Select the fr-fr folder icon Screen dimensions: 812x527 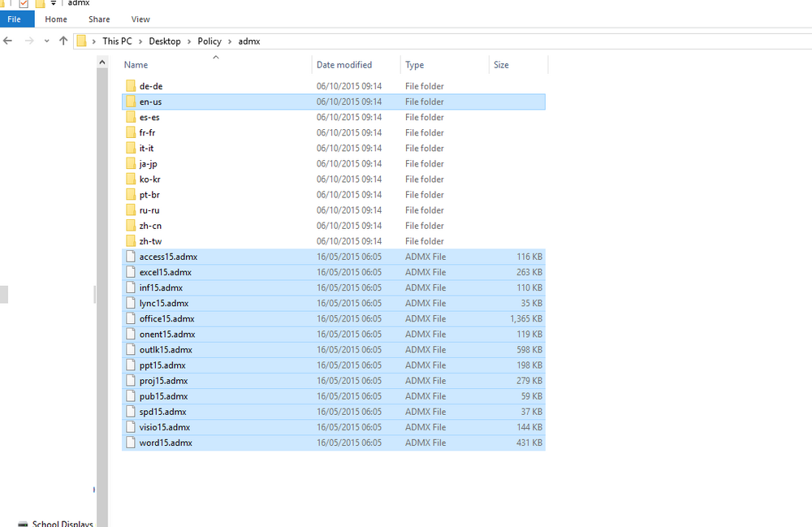click(131, 132)
